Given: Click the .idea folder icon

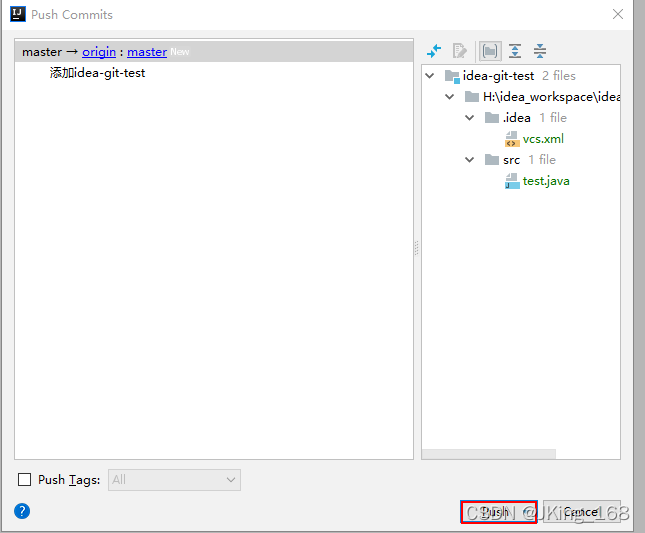Looking at the screenshot, I should [492, 118].
